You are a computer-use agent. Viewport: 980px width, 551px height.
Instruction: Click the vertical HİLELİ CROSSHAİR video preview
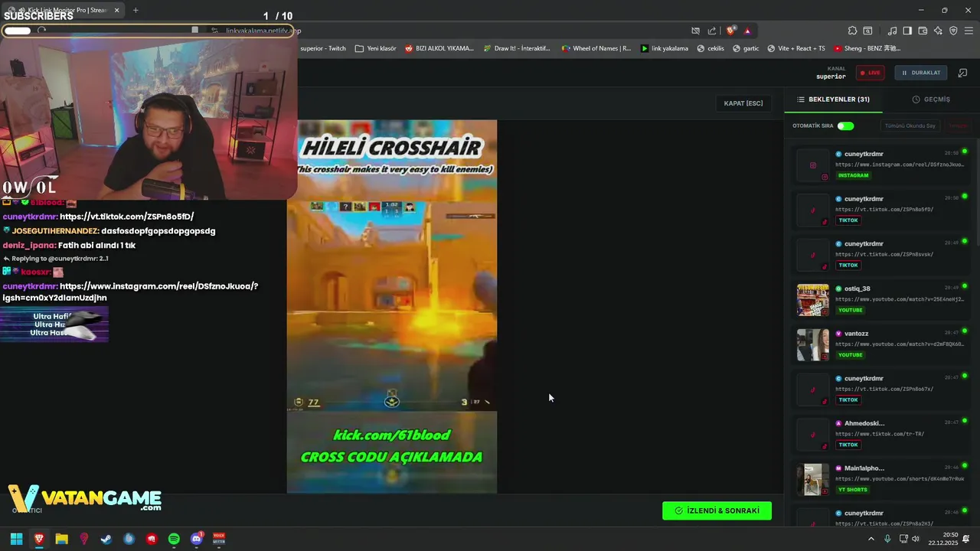pyautogui.click(x=392, y=306)
